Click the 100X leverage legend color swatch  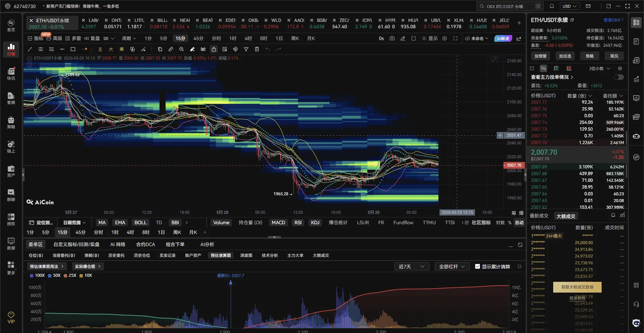click(x=32, y=275)
